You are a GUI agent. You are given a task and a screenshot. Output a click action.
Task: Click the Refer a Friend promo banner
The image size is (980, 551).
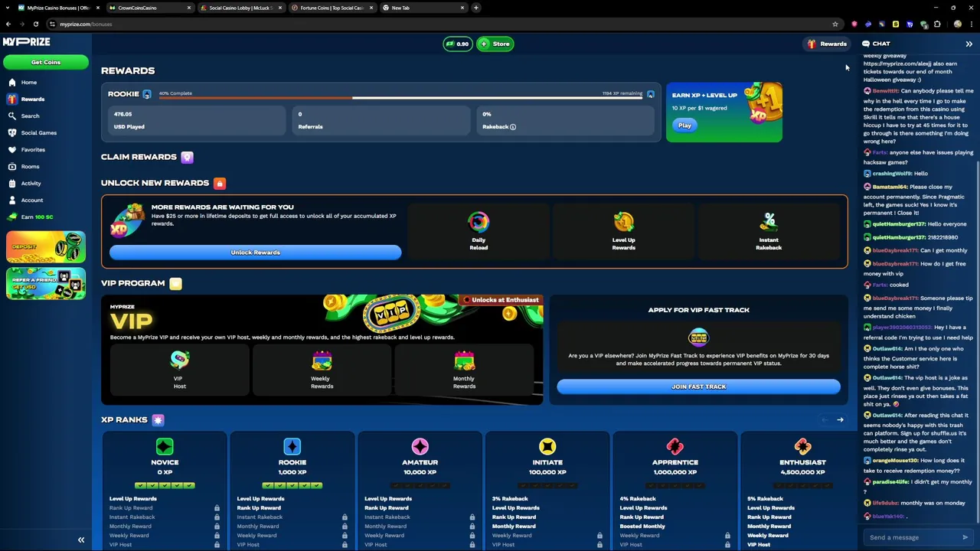pyautogui.click(x=46, y=283)
